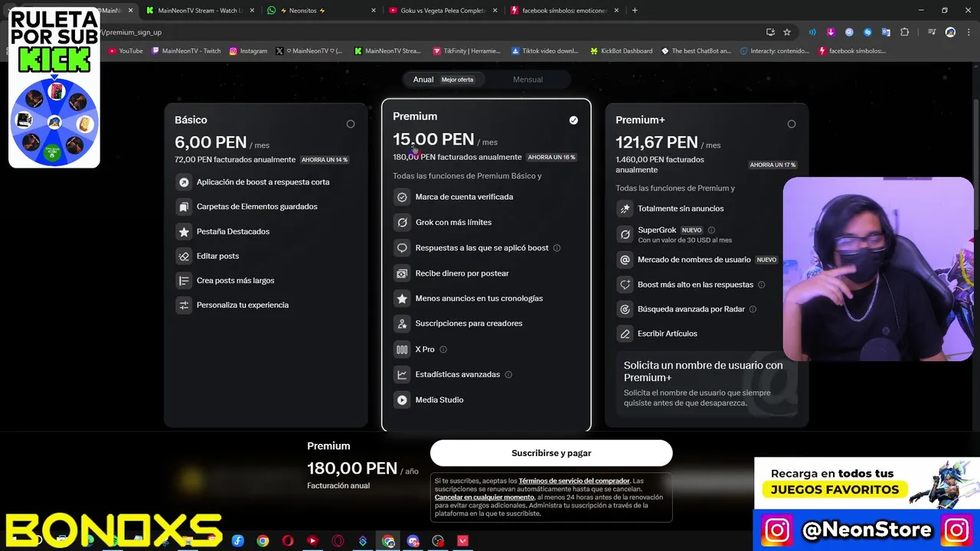This screenshot has height=551, width=980.
Task: Click the Grok con más límites icon
Action: click(402, 222)
